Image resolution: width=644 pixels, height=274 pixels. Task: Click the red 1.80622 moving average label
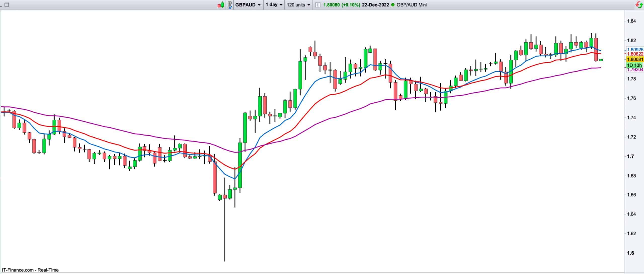[x=635, y=54]
